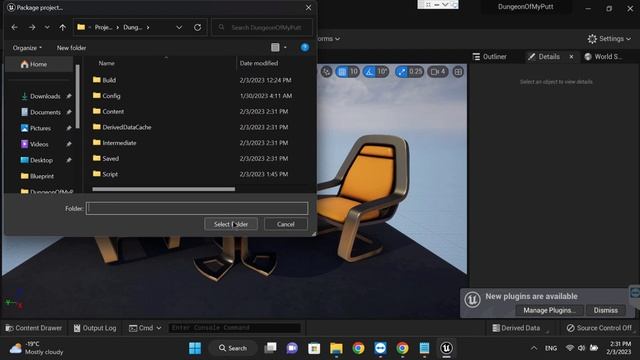The width and height of the screenshot is (640, 360).
Task: Select the Config folder
Action: (111, 96)
